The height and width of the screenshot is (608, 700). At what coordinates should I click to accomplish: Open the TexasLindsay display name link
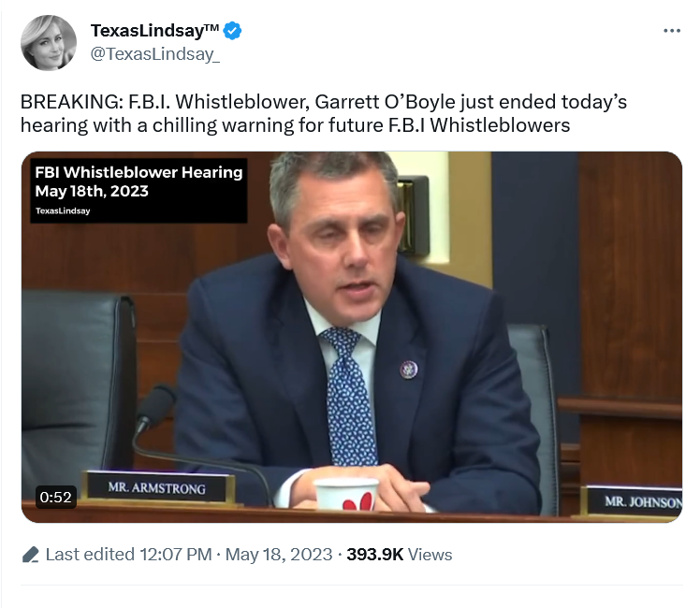pos(147,31)
